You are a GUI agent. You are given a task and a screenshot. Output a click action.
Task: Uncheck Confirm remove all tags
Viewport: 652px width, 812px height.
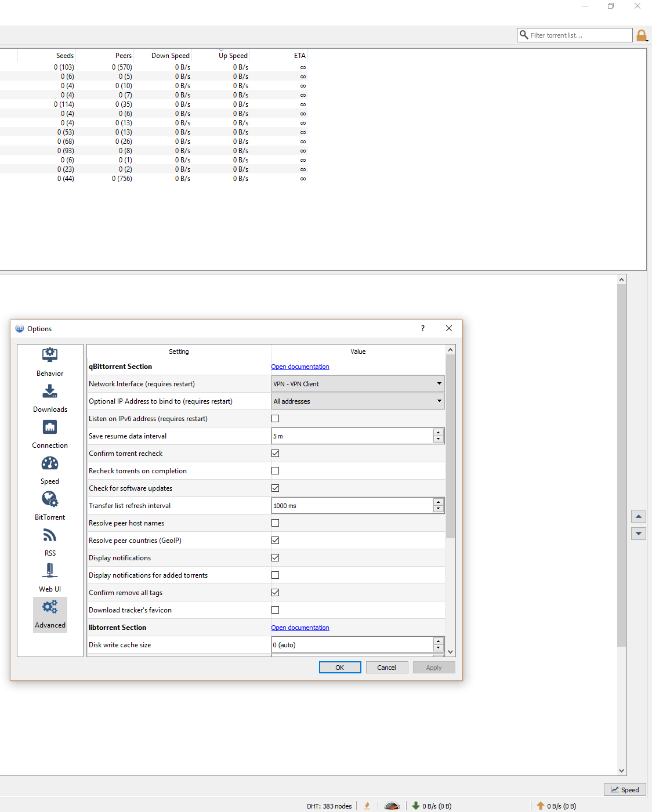click(x=276, y=593)
